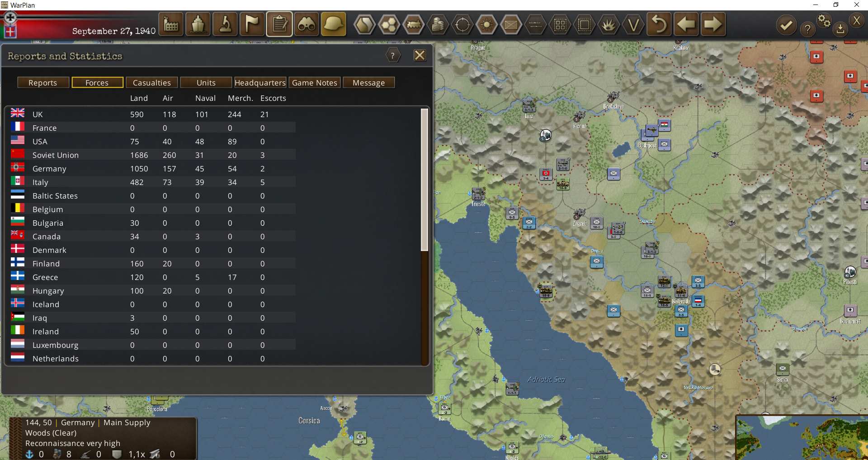Toggle the sun weather overlay icon
Image resolution: width=868 pixels, height=460 pixels.
[x=487, y=24]
